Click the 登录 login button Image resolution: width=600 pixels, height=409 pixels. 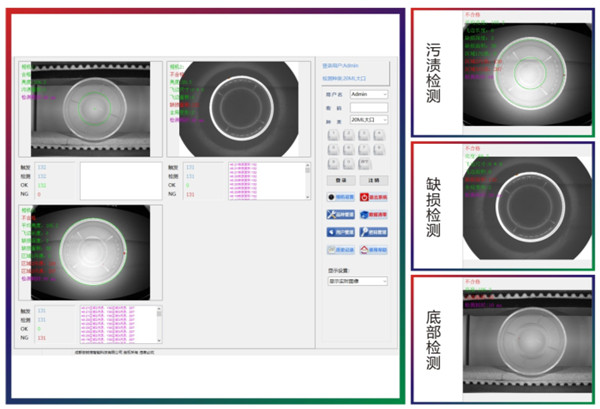[339, 179]
